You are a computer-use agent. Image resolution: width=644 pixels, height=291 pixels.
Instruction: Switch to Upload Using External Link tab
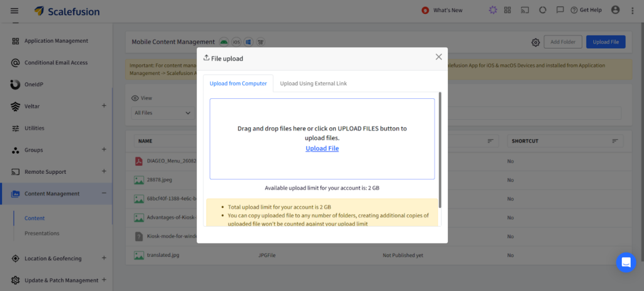coord(313,84)
